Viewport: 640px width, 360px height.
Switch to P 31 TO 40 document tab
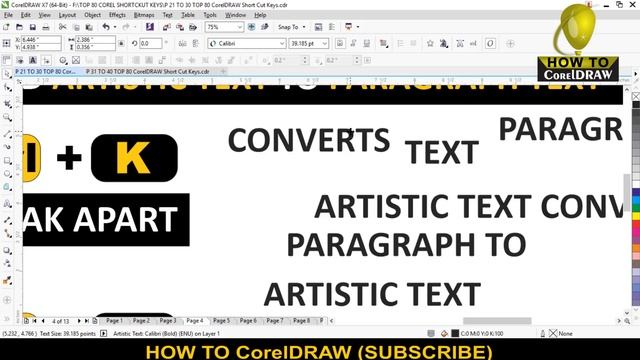(147, 71)
